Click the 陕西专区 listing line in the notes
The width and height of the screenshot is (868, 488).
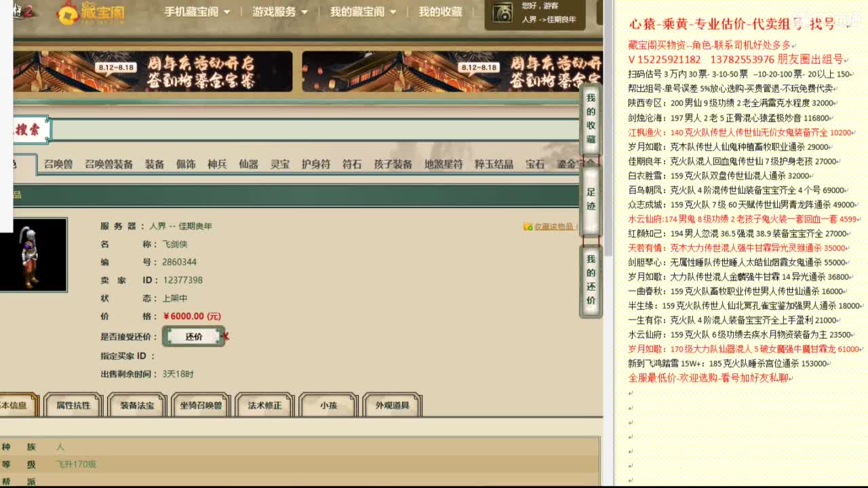732,103
